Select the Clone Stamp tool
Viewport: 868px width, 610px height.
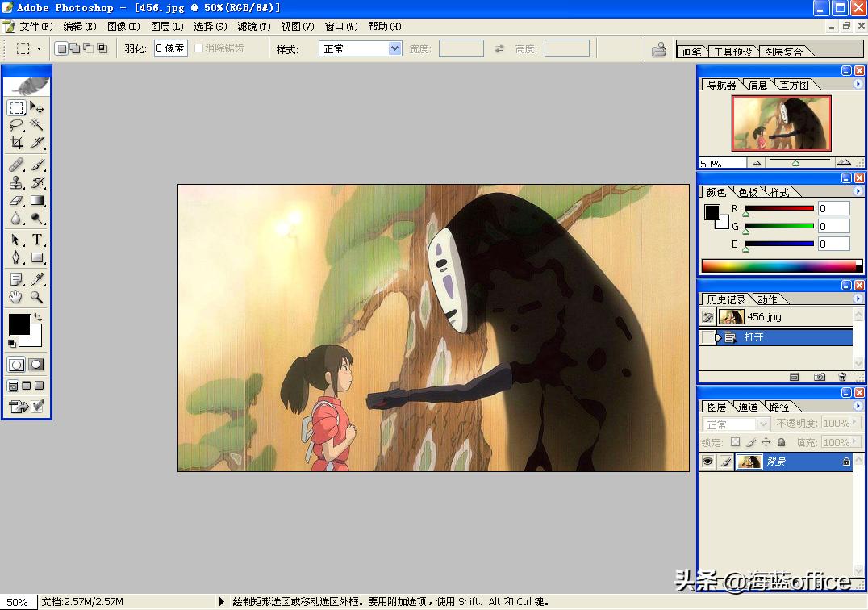15,183
